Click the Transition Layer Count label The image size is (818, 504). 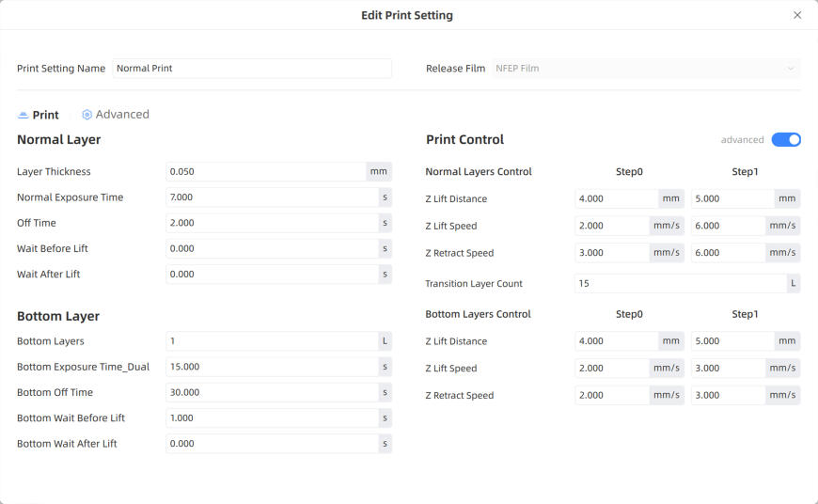474,284
